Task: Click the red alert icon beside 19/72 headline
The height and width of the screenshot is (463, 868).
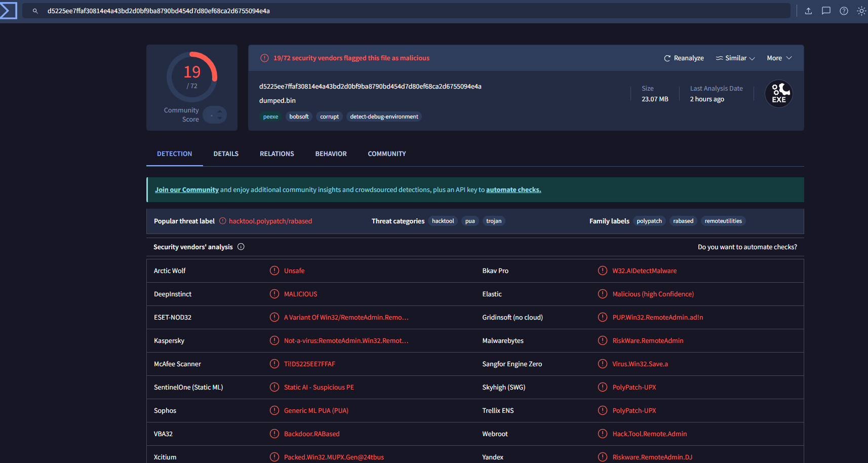Action: click(x=264, y=58)
